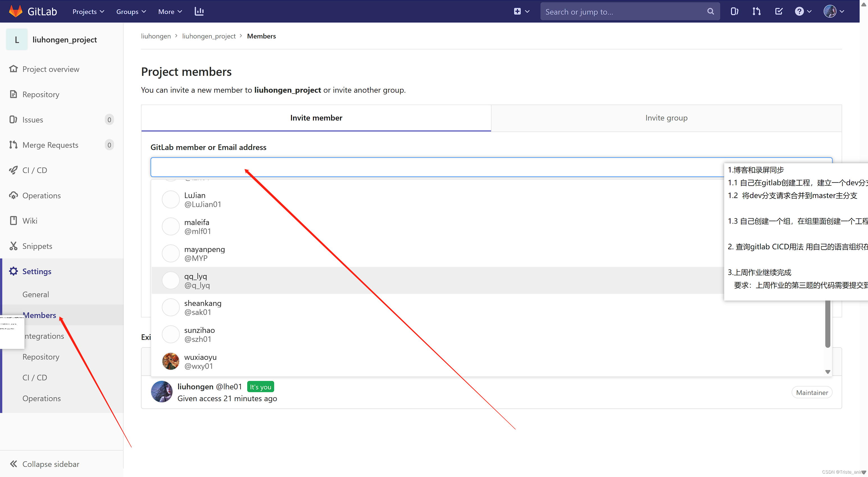Image resolution: width=868 pixels, height=477 pixels.
Task: Click the search magnifier icon
Action: point(710,12)
